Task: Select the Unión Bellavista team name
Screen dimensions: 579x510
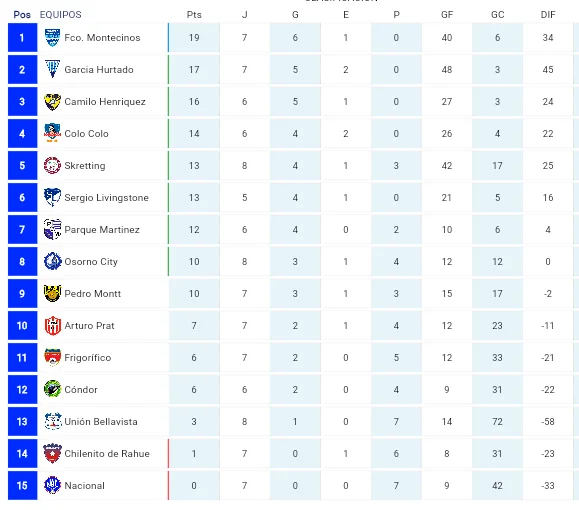Action: point(101,421)
